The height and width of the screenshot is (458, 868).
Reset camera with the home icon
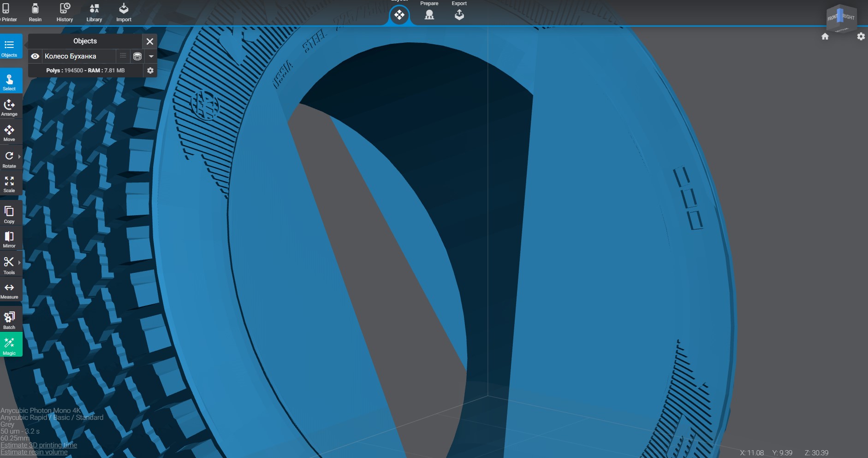coord(825,36)
